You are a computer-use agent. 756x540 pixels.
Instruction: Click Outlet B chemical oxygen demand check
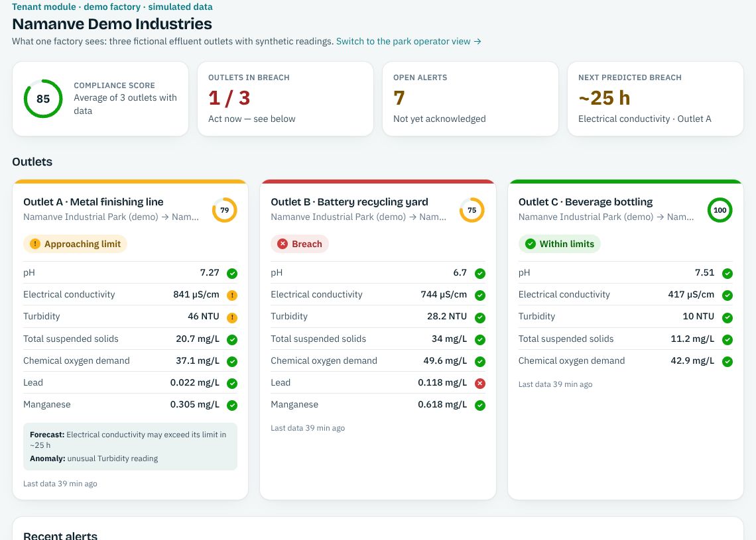479,361
